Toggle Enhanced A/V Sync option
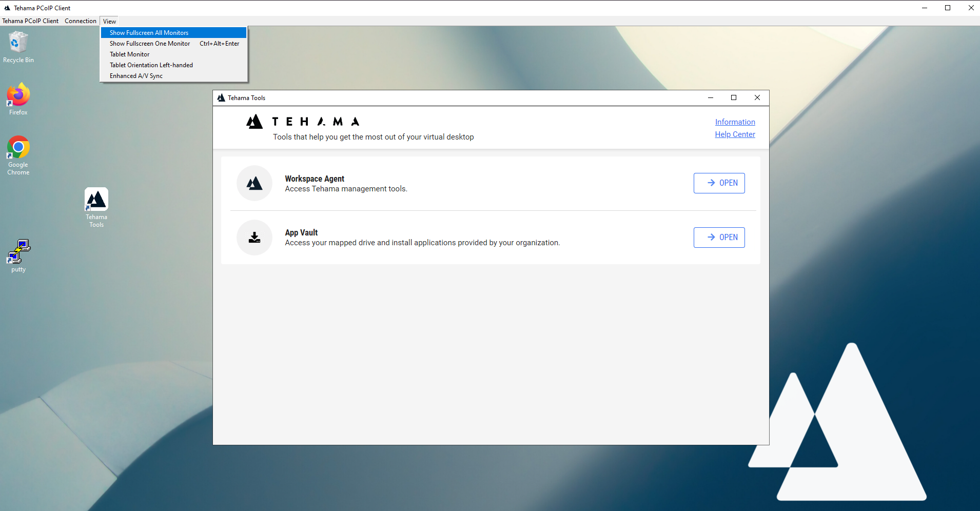Viewport: 980px width, 511px height. [173, 76]
